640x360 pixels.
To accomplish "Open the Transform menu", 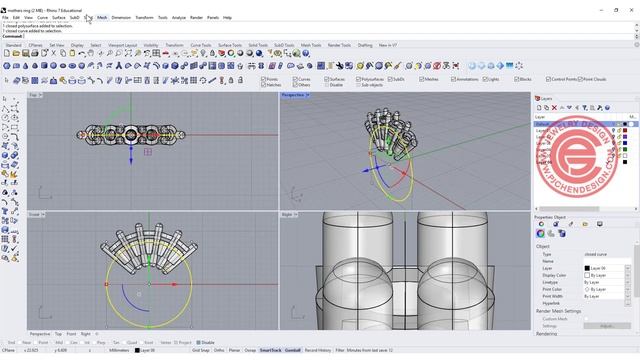I will coord(144,18).
